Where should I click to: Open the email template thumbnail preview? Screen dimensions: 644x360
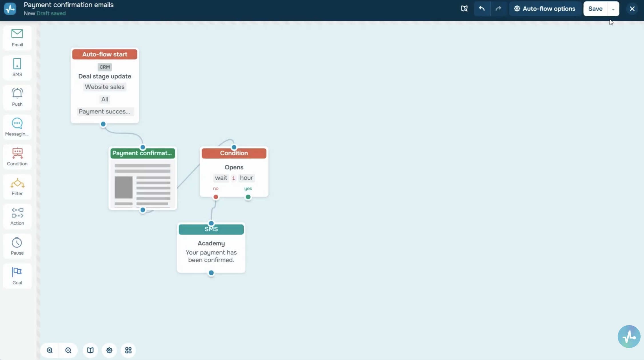(x=143, y=185)
